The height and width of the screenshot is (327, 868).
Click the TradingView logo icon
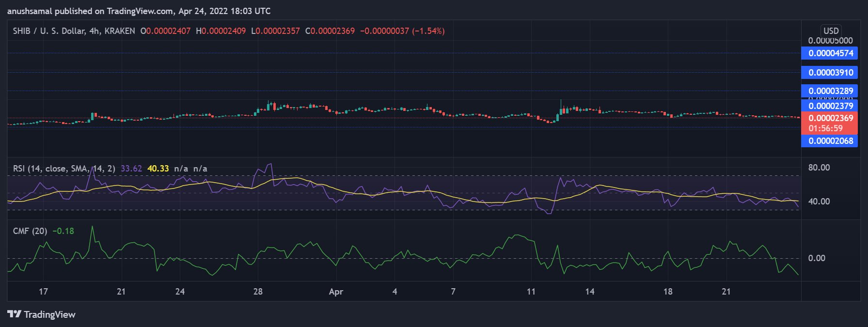coord(15,314)
